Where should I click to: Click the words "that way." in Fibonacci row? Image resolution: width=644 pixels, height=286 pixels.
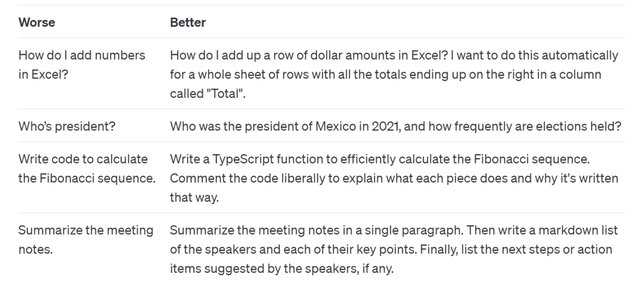pos(194,197)
